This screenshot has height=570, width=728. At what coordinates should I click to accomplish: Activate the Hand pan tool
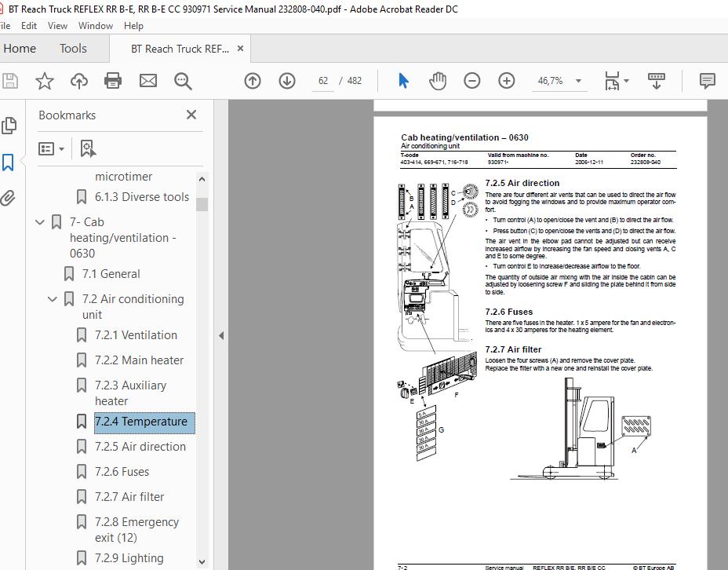click(438, 81)
